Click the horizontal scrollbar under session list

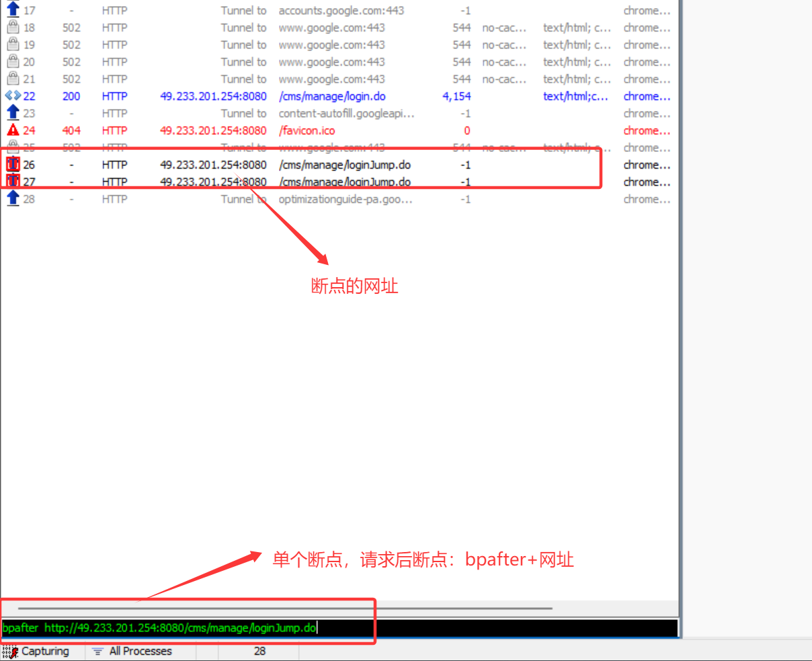285,608
